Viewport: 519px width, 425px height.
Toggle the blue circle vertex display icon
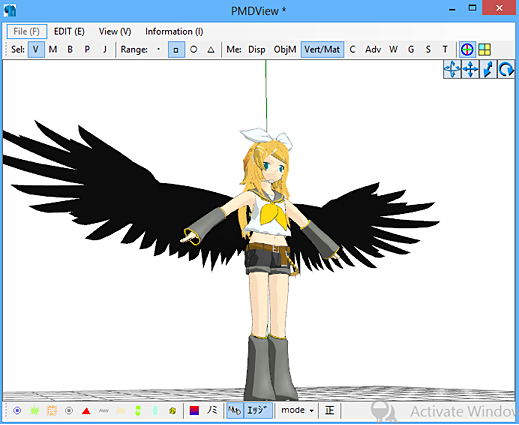17,411
